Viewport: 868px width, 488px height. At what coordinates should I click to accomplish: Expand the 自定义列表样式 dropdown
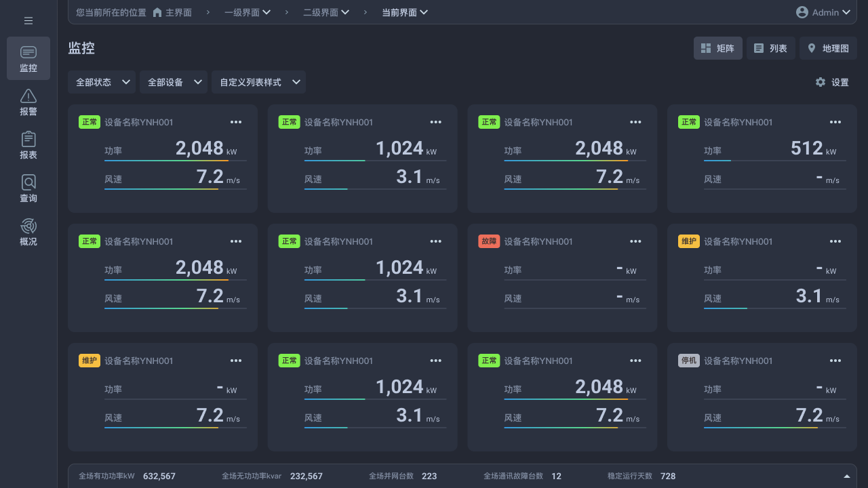tap(258, 82)
